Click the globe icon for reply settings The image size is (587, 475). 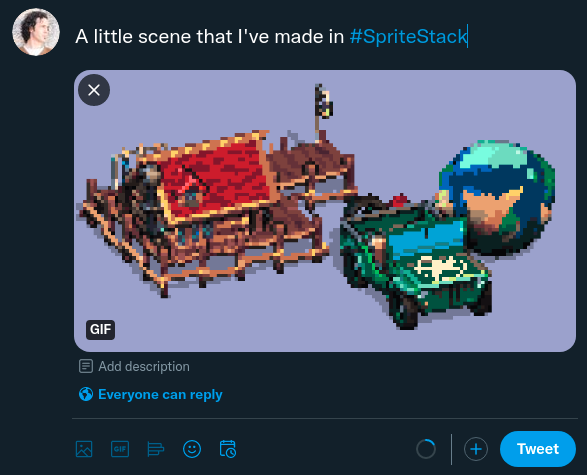[x=86, y=394]
